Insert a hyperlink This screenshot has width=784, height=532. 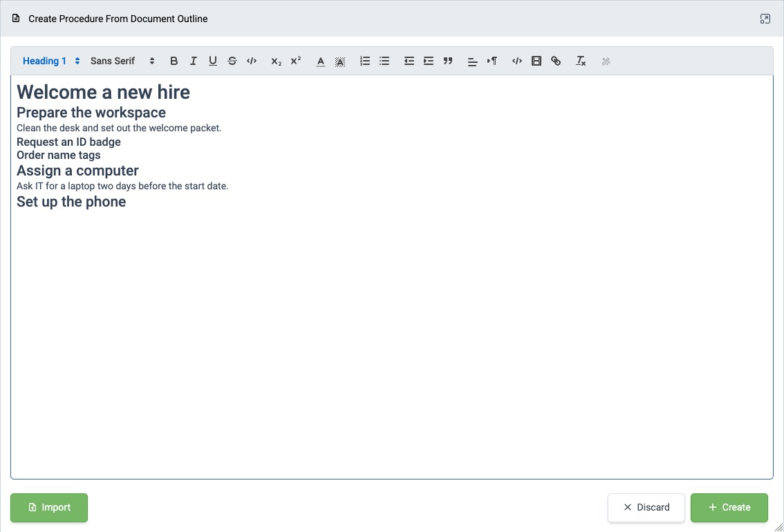[x=556, y=61]
